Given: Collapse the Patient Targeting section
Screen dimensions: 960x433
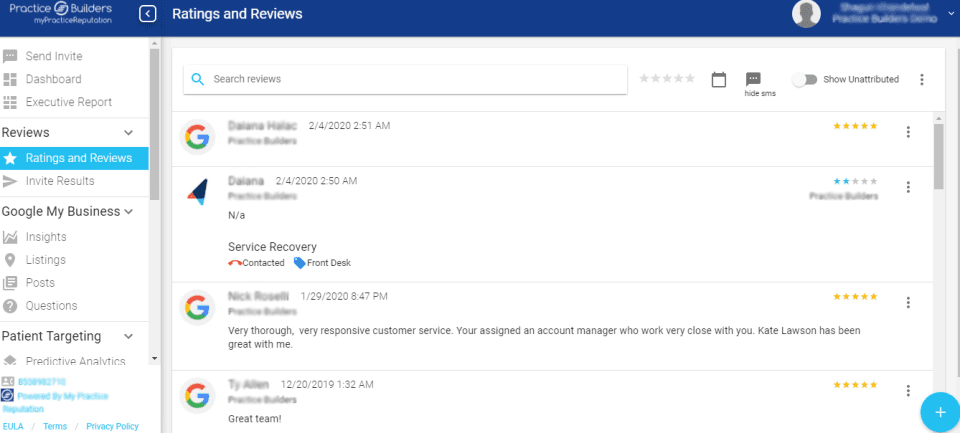Looking at the screenshot, I should 129,336.
